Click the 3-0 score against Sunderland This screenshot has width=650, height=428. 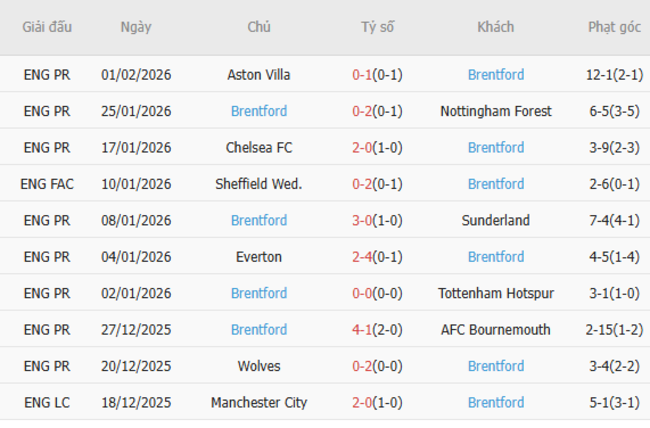click(x=362, y=220)
